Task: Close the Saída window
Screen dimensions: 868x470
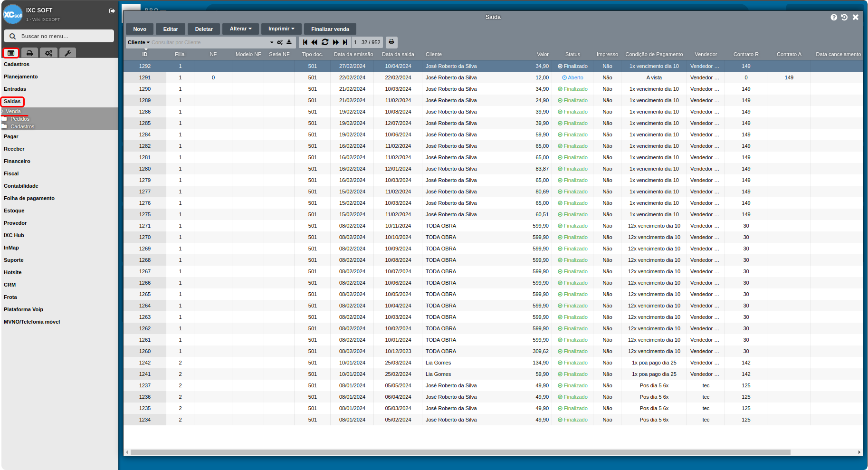Action: (856, 17)
